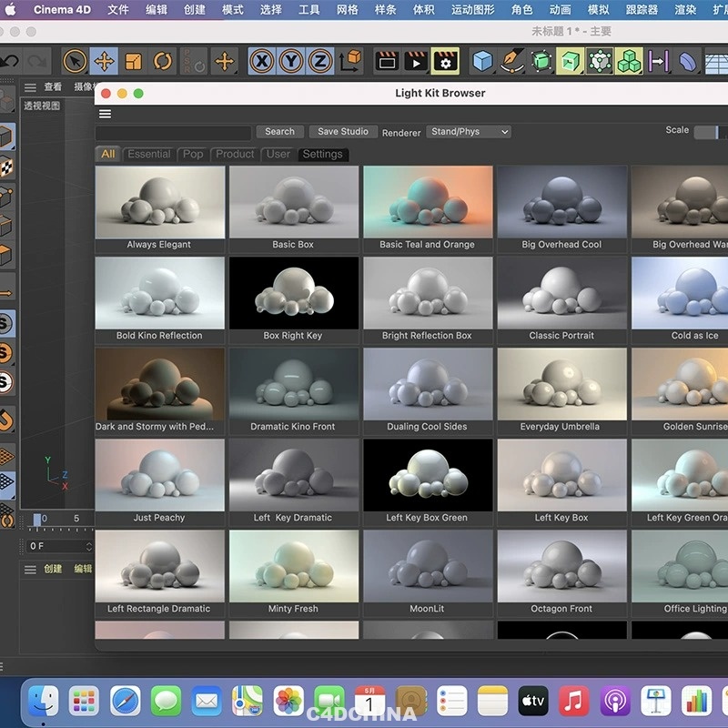The height and width of the screenshot is (728, 728).
Task: Open the Podcasts icon in the Dock
Action: (615, 701)
